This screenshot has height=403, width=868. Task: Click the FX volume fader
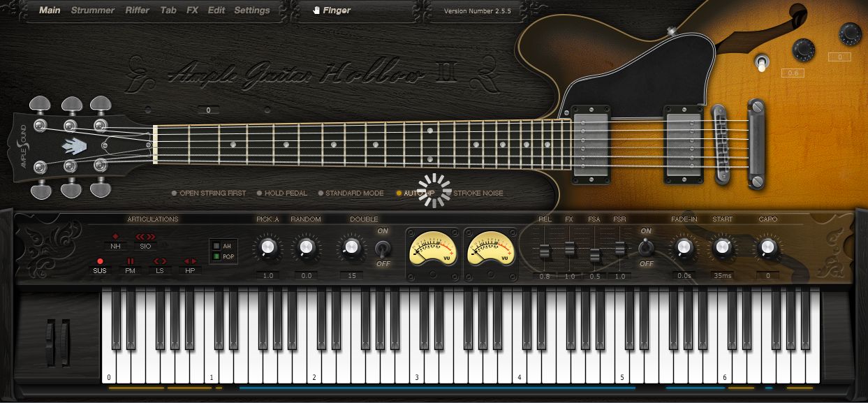[x=569, y=247]
